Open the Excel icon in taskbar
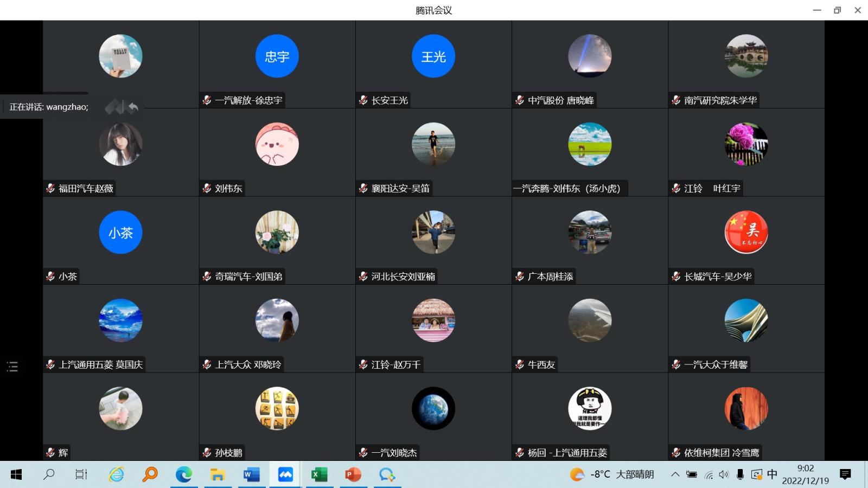 [x=319, y=475]
